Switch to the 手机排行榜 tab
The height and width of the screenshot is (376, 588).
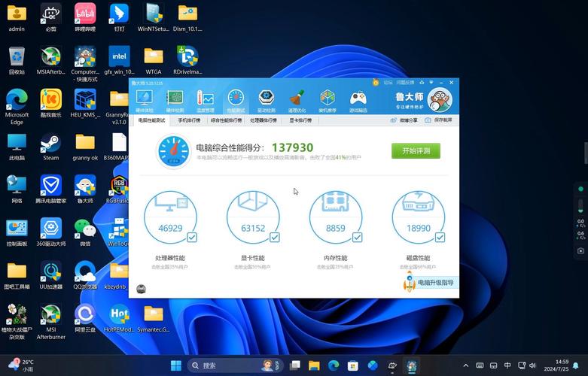pos(189,120)
